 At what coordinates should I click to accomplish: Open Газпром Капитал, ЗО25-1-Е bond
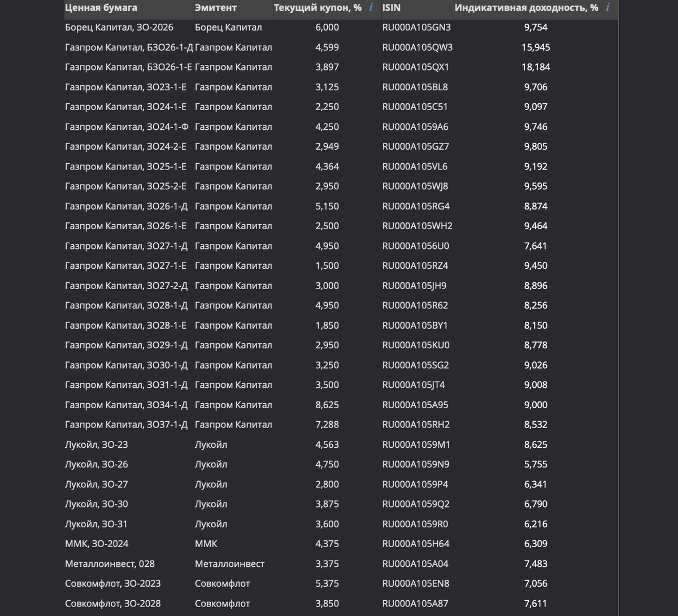coord(126,167)
